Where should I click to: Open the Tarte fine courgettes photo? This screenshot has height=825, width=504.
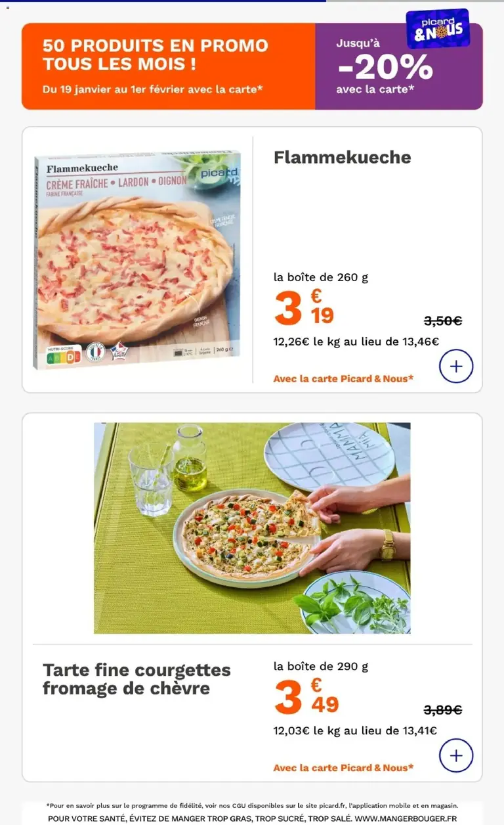point(252,528)
